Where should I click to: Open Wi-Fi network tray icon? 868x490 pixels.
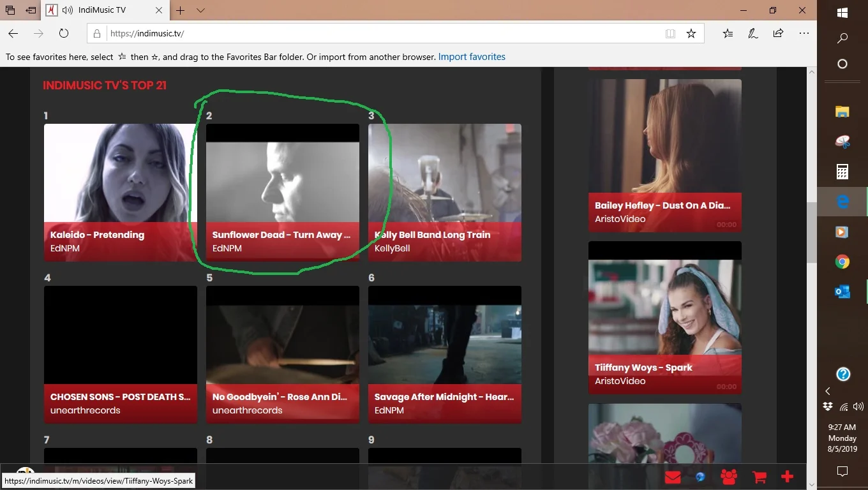point(843,406)
